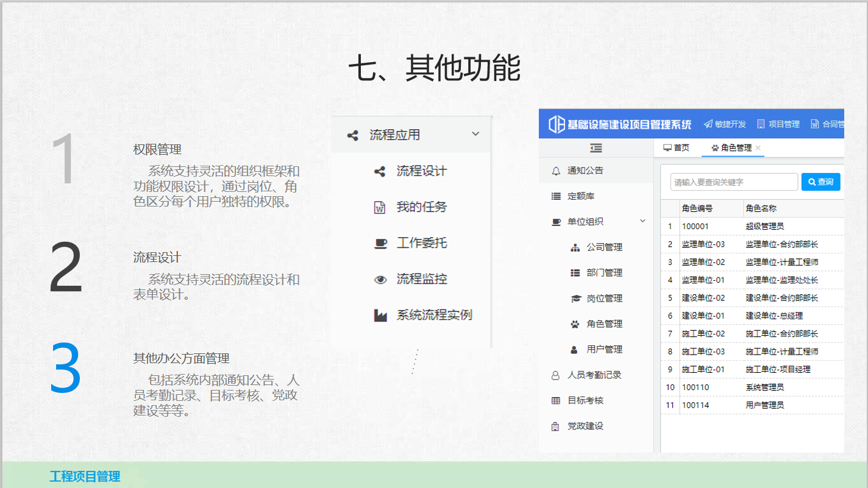The height and width of the screenshot is (488, 868).
Task: Click the coffee cup icon for 工作委托
Action: [x=380, y=243]
